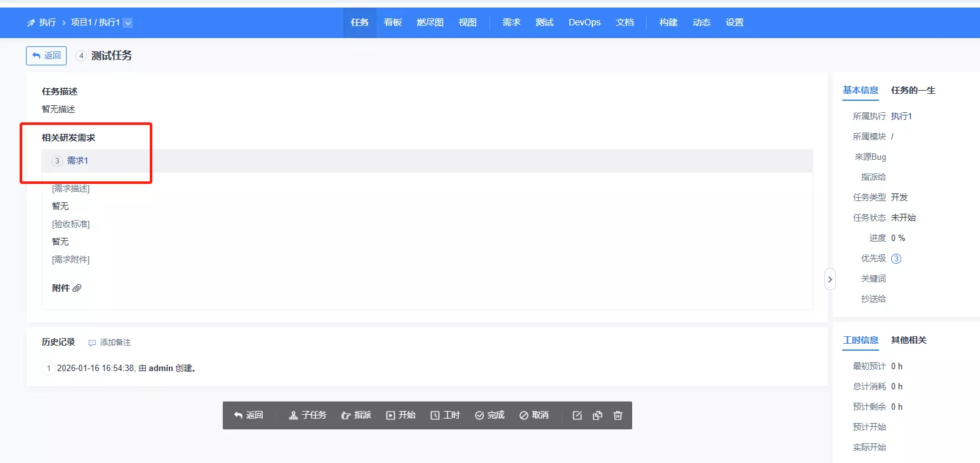
Task: Select the 工时信息 tab
Action: 861,340
